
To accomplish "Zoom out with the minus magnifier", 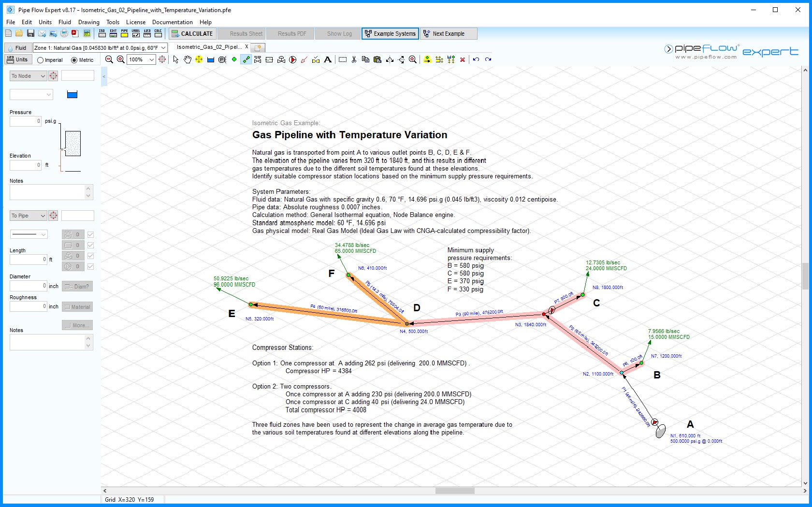I will pyautogui.click(x=109, y=59).
